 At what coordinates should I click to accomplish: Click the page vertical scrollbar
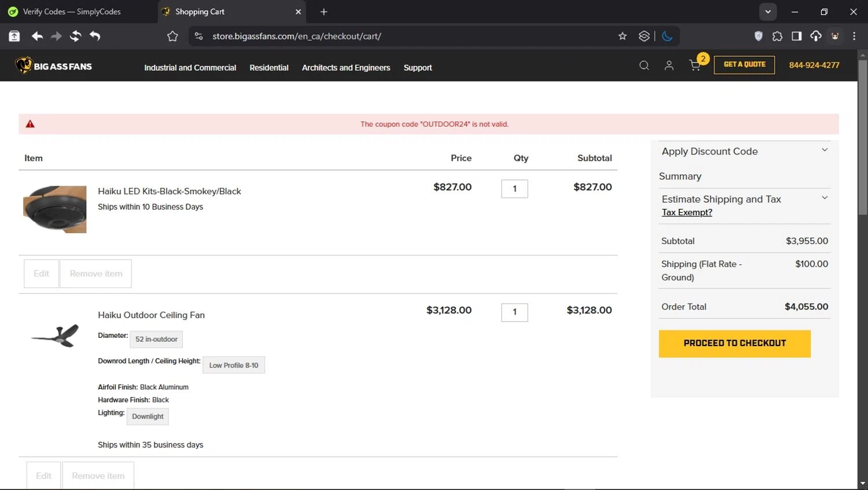[862, 139]
